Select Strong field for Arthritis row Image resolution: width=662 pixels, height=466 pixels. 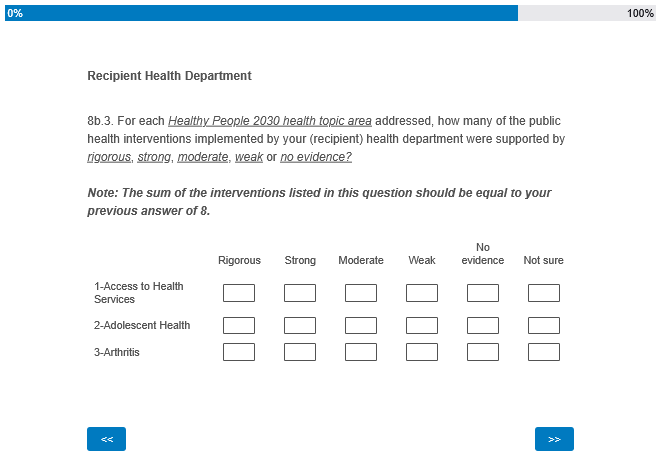point(300,352)
